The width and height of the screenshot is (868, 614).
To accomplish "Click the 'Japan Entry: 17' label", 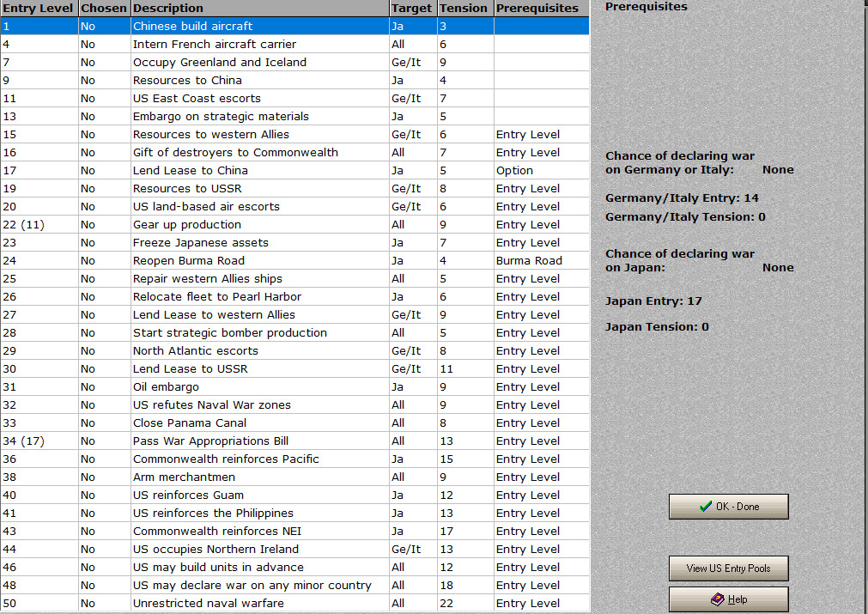I will point(653,301).
